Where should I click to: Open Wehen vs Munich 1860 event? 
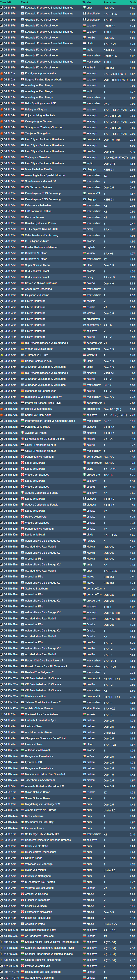(39, 349)
